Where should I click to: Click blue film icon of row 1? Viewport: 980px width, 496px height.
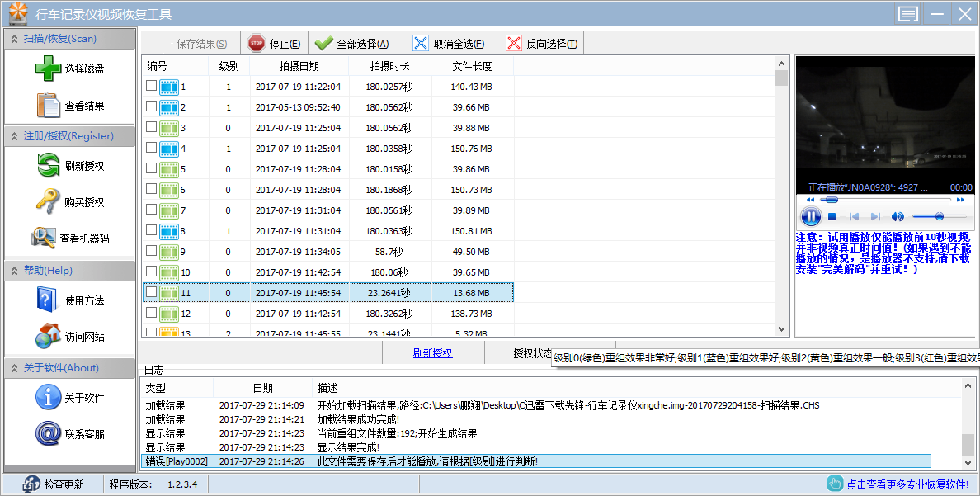click(x=169, y=87)
